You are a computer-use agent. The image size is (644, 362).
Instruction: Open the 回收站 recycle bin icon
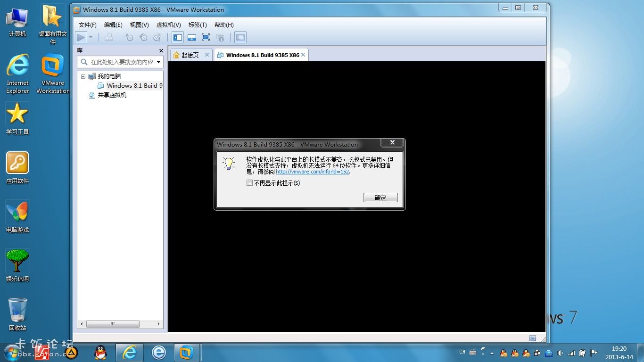17,315
